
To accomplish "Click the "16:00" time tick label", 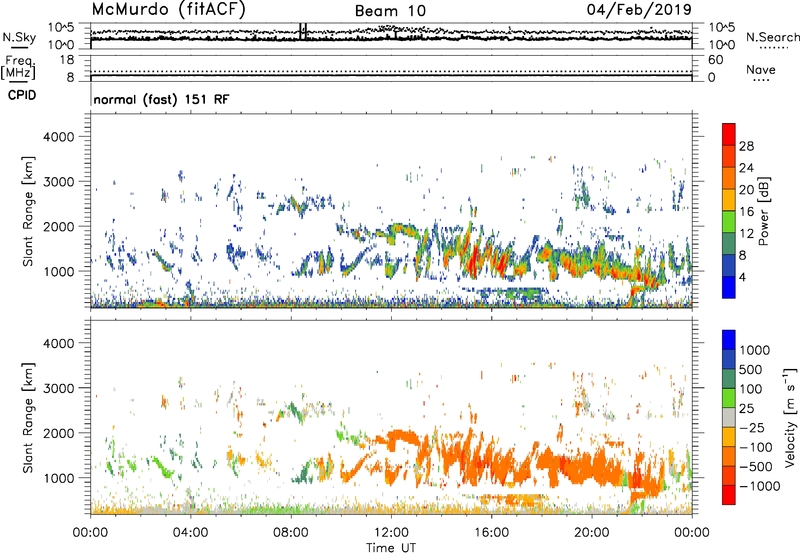I will [x=491, y=533].
